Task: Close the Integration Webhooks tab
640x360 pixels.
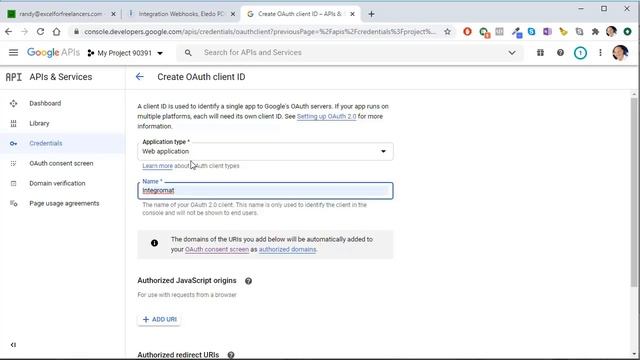Action: click(233, 14)
